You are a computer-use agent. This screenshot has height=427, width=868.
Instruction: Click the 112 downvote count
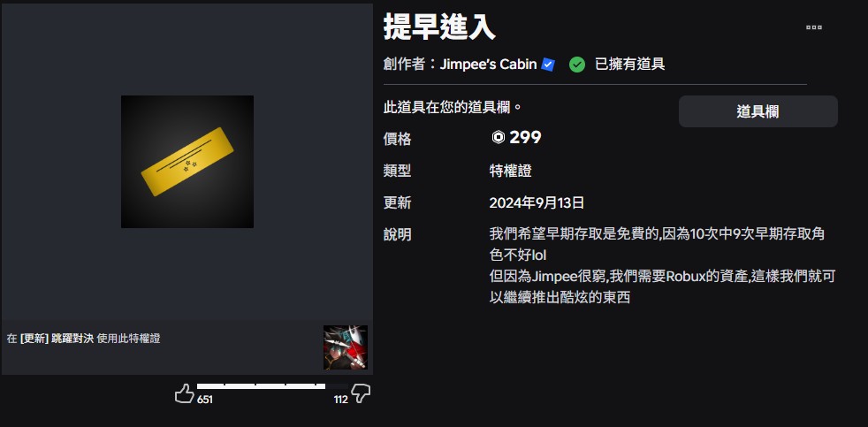point(340,400)
